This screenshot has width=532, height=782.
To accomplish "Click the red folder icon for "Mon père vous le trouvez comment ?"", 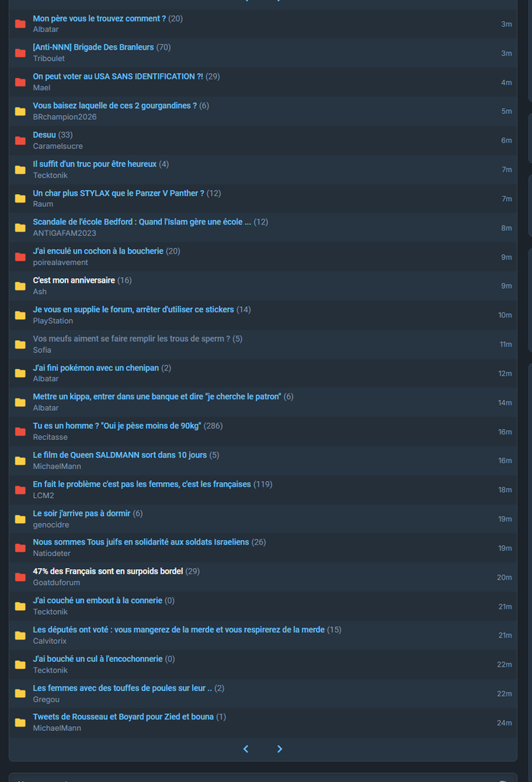I will click(x=21, y=24).
